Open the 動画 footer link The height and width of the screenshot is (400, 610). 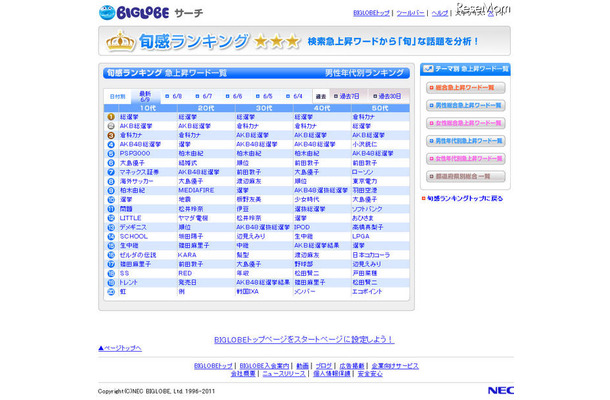[x=302, y=366]
